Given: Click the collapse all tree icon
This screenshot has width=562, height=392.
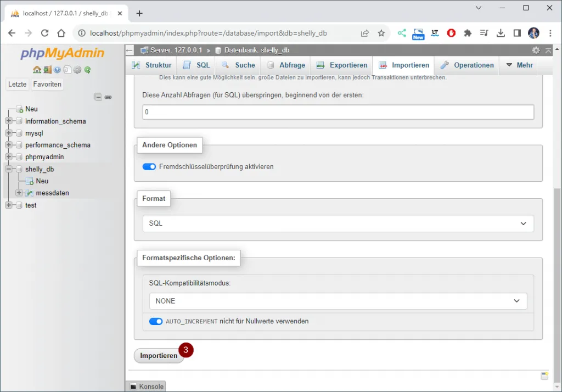Looking at the screenshot, I should [x=98, y=97].
